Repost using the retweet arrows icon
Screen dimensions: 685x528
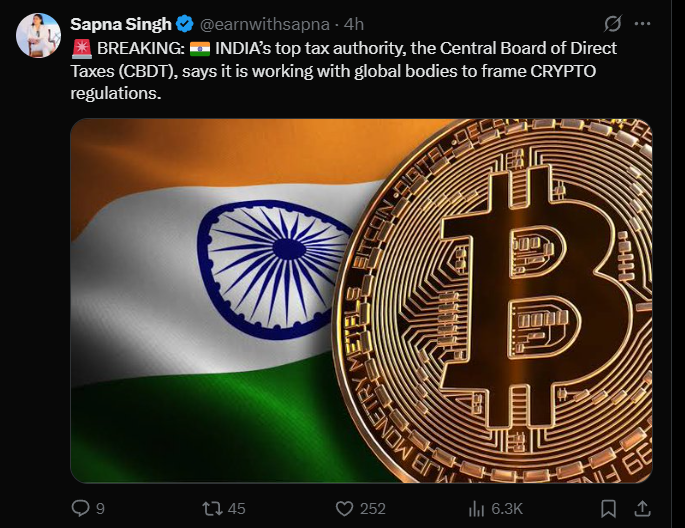coord(212,508)
